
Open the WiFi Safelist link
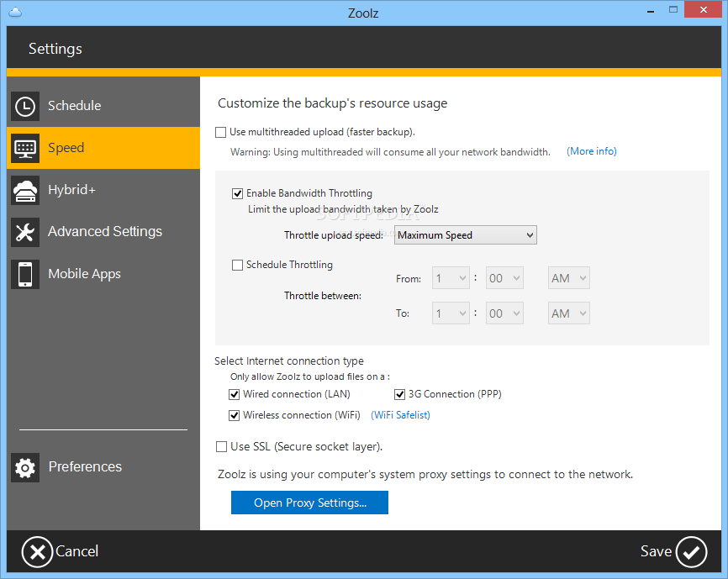pos(400,415)
